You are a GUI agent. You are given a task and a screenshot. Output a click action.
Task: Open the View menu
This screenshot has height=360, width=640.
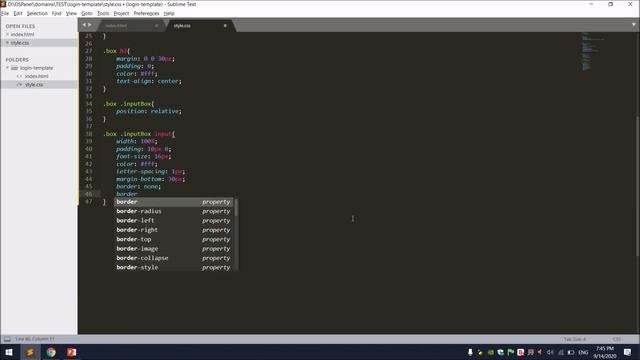pyautogui.click(x=71, y=13)
